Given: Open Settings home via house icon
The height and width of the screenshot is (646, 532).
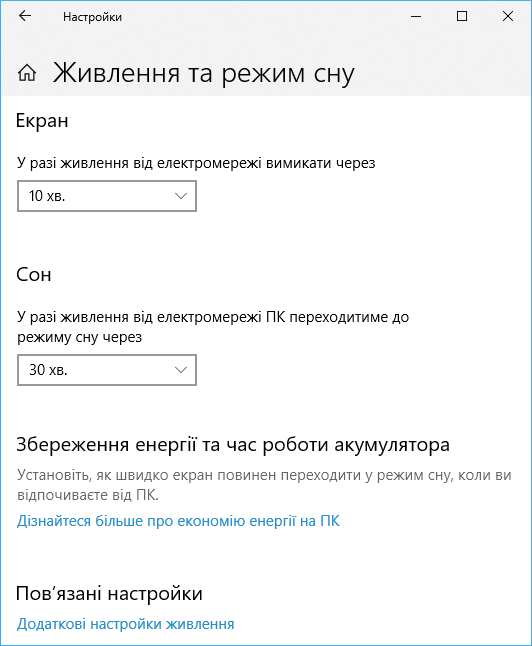Looking at the screenshot, I should tap(27, 73).
